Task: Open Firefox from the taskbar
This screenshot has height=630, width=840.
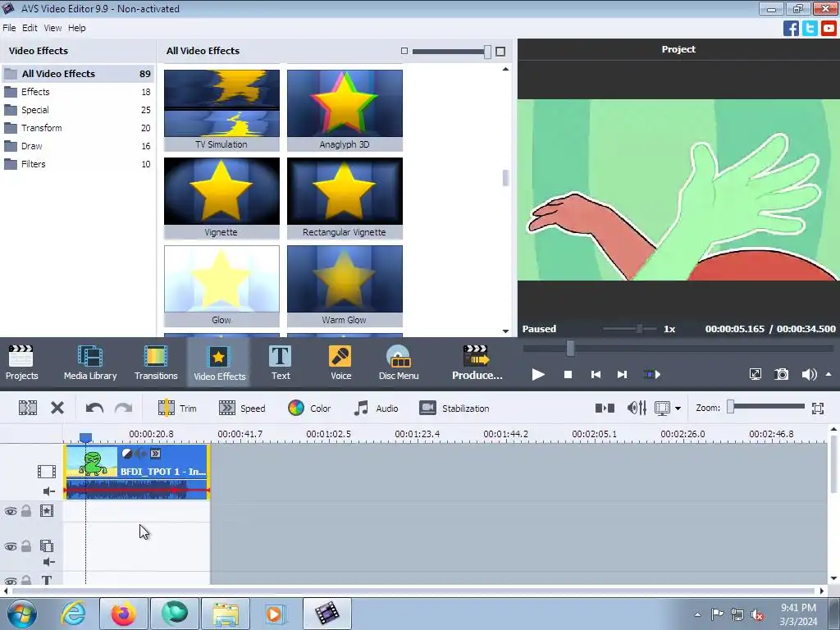Action: pos(124,614)
